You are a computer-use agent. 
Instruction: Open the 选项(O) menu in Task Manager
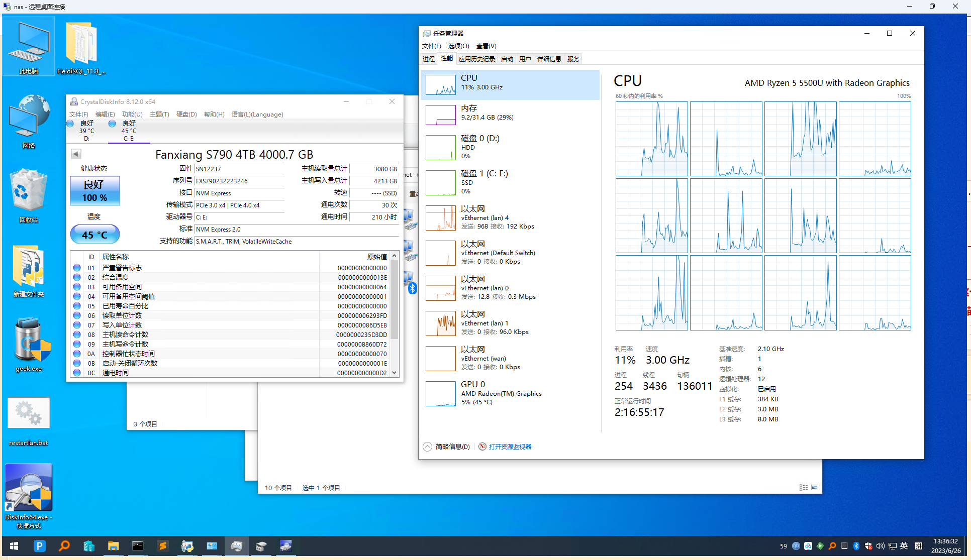tap(458, 46)
